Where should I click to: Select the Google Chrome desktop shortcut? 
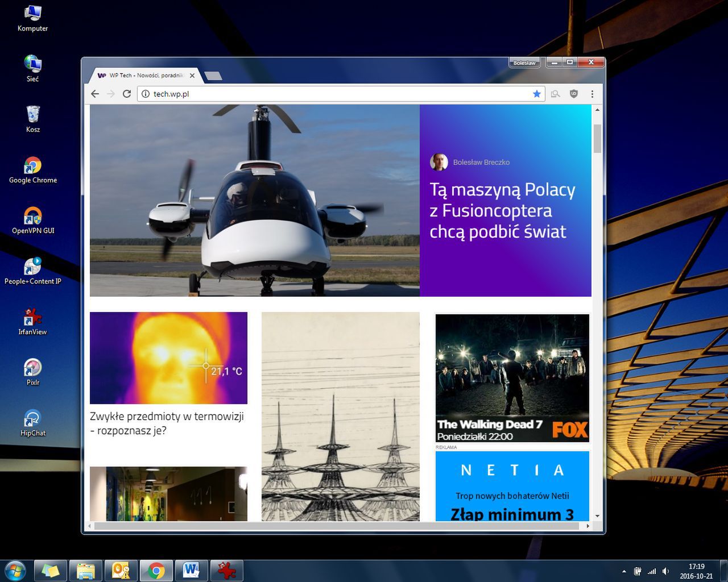[x=32, y=170]
